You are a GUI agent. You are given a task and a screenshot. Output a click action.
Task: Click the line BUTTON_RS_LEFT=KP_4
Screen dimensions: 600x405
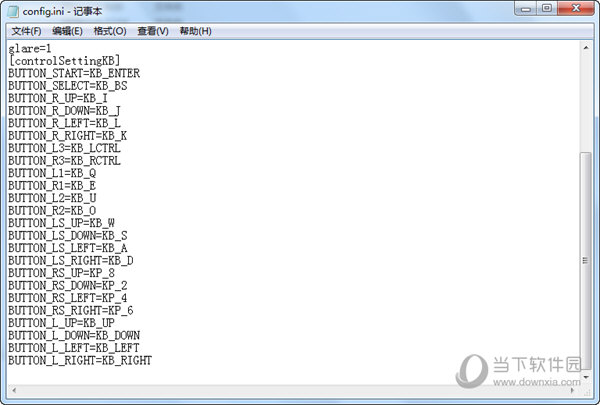point(68,298)
